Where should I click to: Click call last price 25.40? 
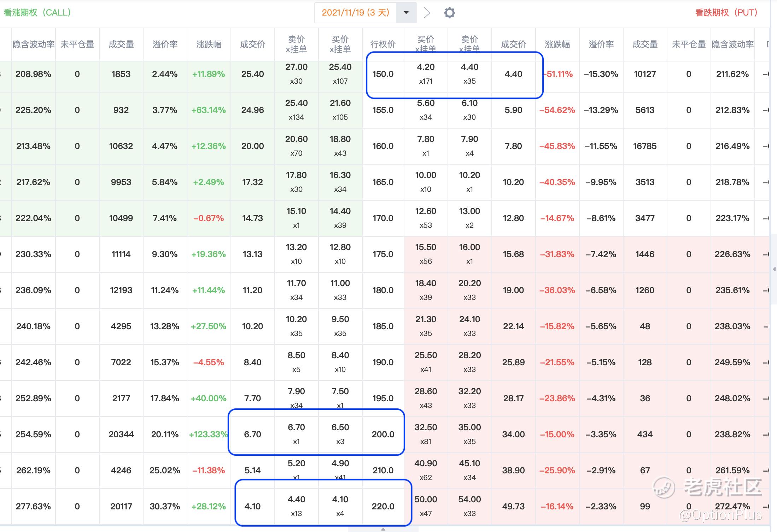click(x=252, y=74)
